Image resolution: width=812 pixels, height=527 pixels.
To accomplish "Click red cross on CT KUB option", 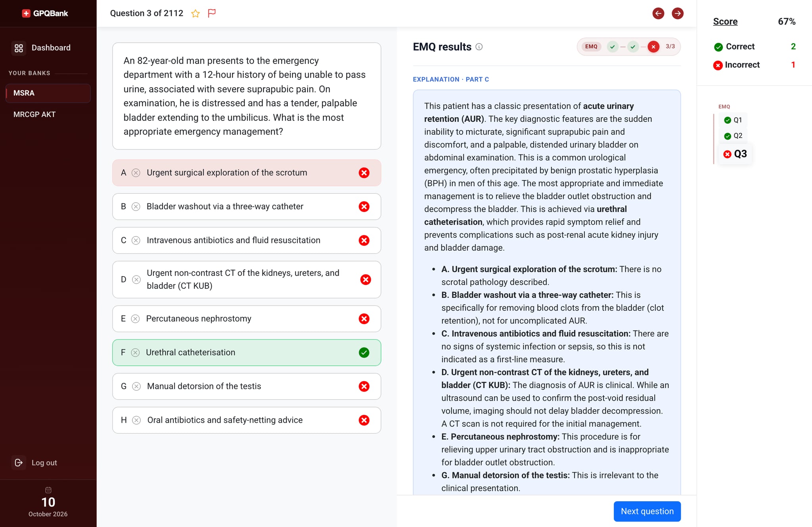I will pos(366,280).
